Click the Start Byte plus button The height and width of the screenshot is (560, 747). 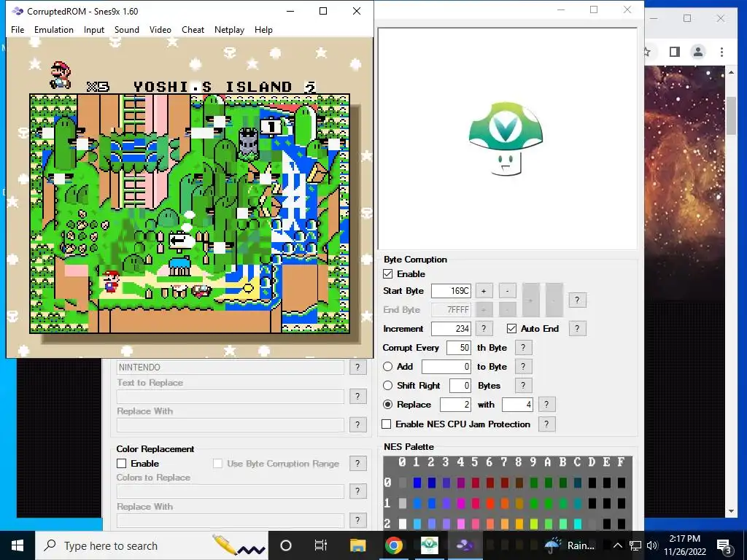coord(484,290)
